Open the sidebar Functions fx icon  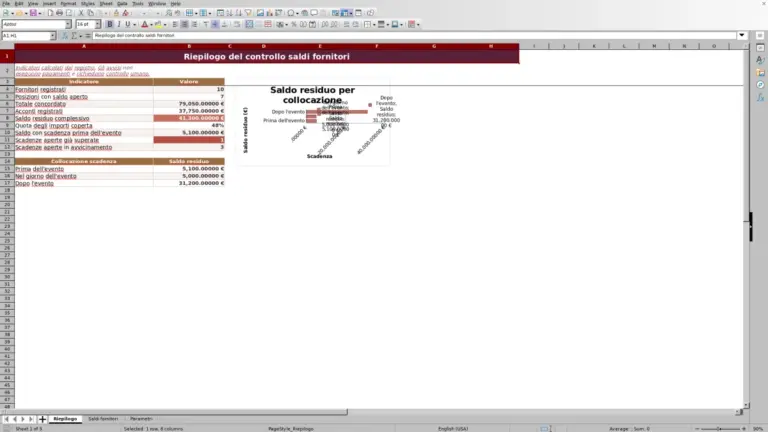point(760,98)
